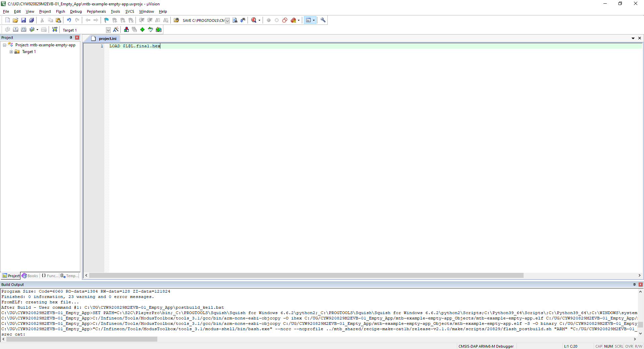The height and width of the screenshot is (349, 644).
Task: Select the Project panel tab
Action: coord(11,276)
